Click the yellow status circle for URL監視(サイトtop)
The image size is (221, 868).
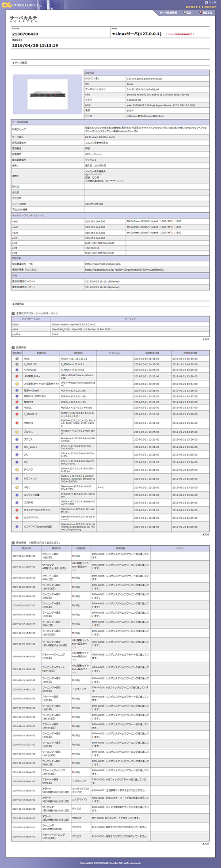(x=16, y=384)
